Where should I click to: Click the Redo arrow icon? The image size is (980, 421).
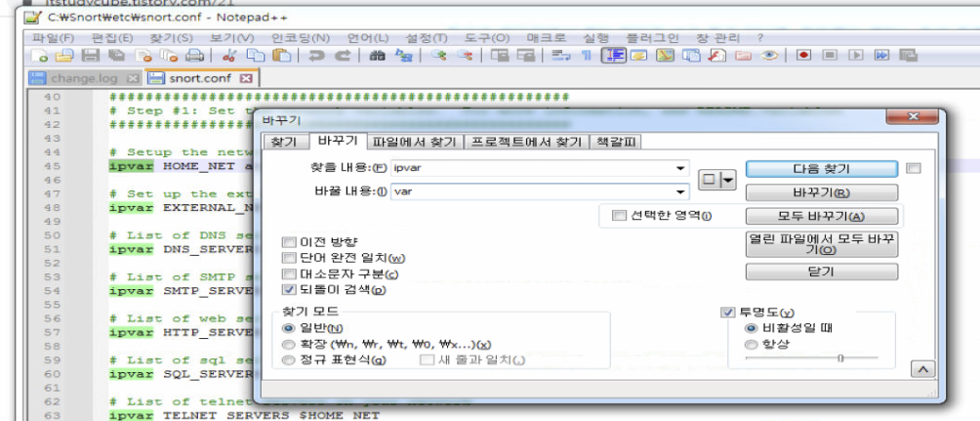click(x=343, y=56)
